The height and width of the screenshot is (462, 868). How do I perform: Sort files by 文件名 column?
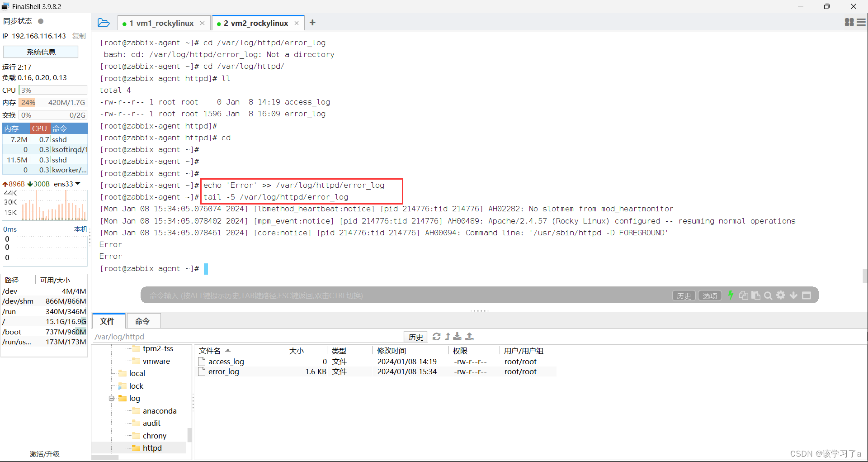(x=240, y=351)
